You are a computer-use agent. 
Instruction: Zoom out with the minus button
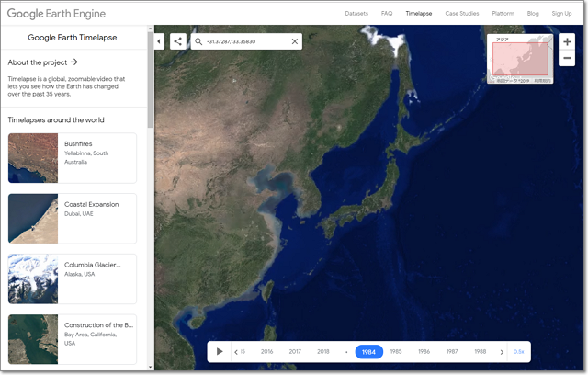pos(567,59)
